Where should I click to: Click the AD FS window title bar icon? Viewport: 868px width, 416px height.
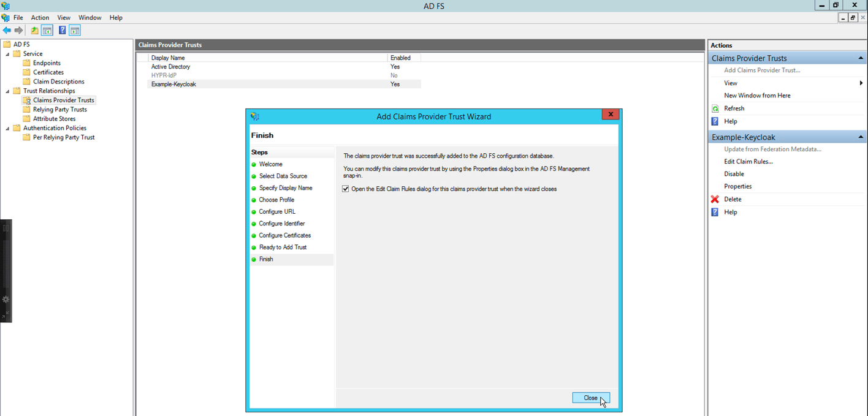5,5
